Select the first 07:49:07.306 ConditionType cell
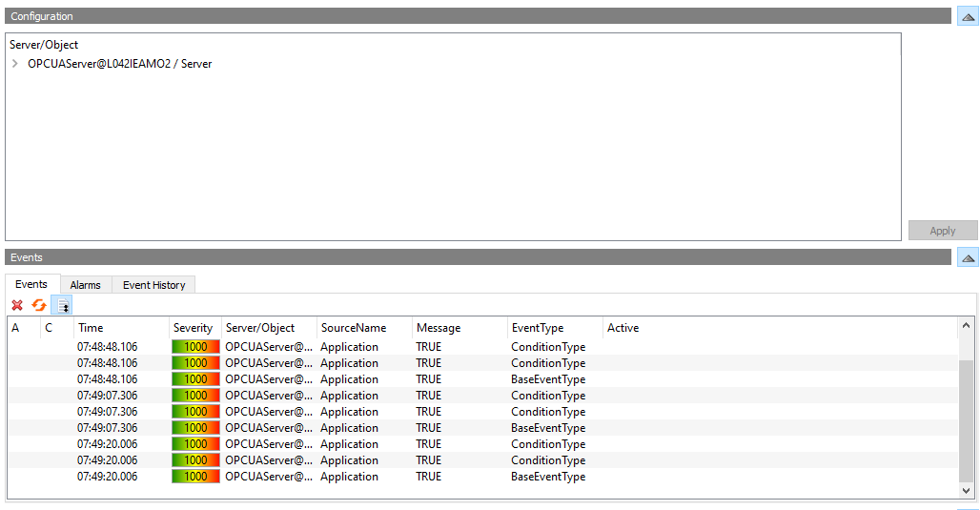 point(548,396)
